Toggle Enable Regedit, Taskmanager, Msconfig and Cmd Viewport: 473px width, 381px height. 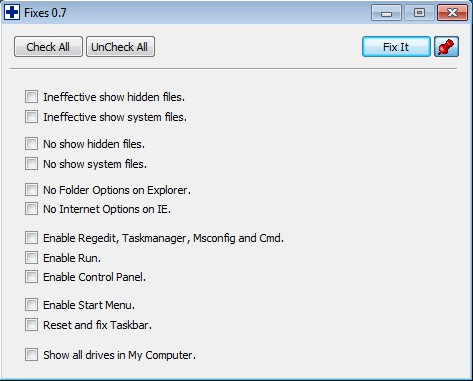[x=31, y=238]
